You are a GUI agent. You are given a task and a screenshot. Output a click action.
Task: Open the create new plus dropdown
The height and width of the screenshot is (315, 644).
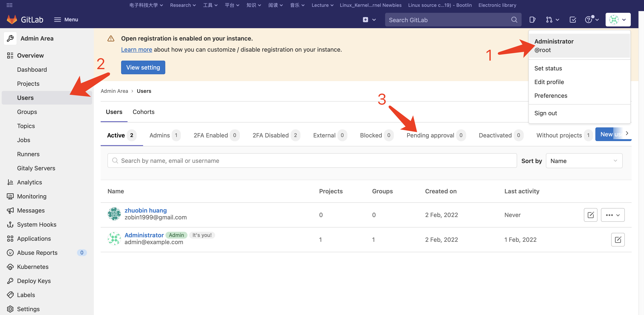click(x=369, y=19)
